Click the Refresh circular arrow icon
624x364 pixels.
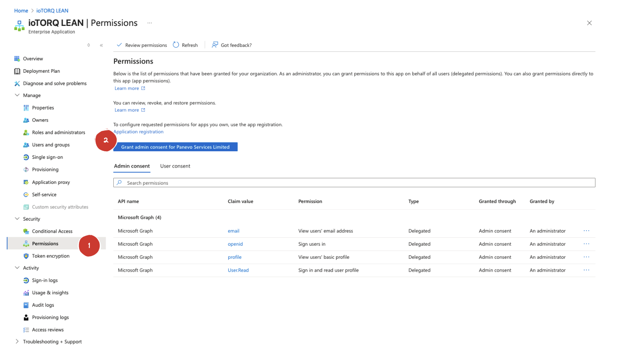(176, 45)
